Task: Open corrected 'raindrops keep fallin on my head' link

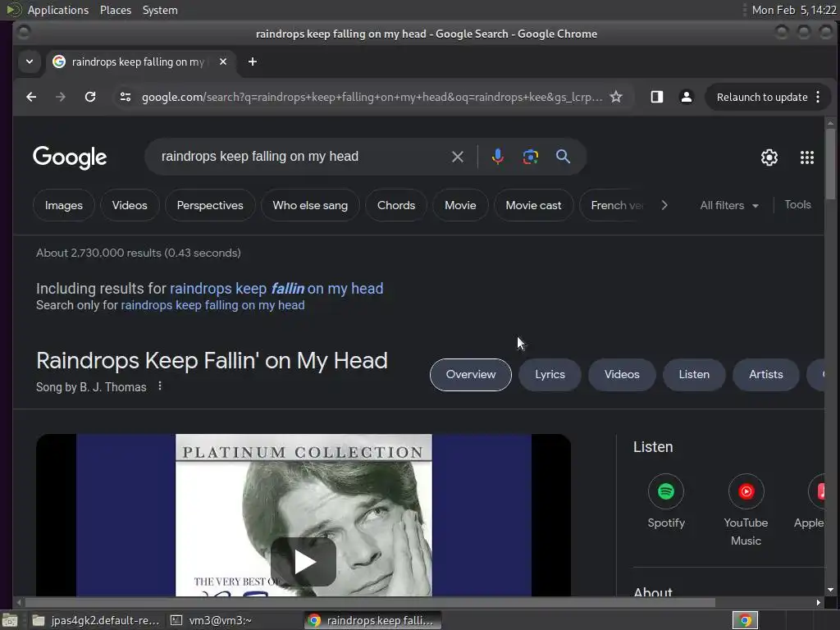Action: click(x=276, y=288)
